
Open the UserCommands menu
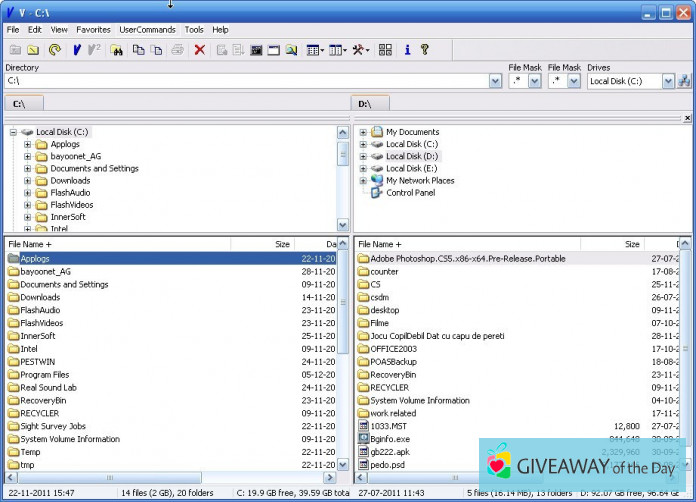(x=148, y=30)
